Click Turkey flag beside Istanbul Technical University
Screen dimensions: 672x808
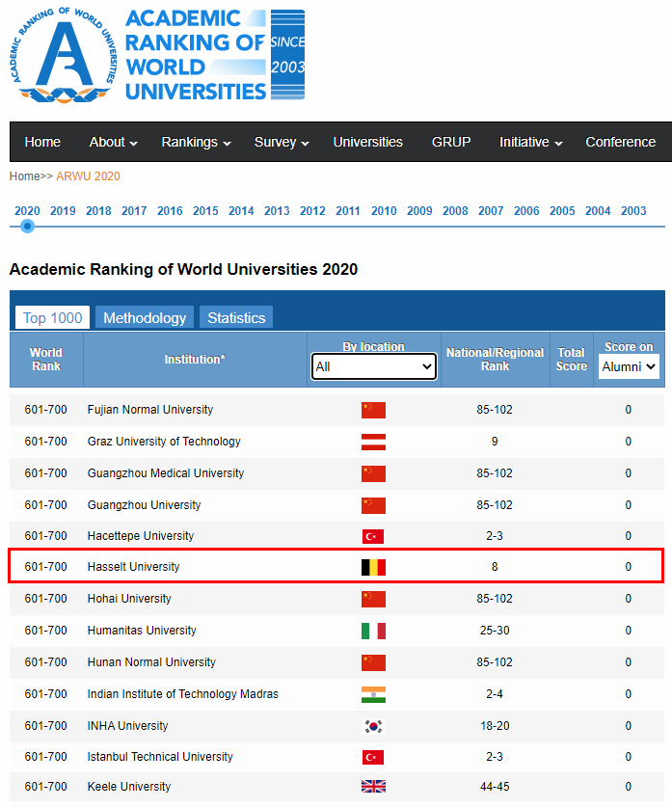pos(373,758)
